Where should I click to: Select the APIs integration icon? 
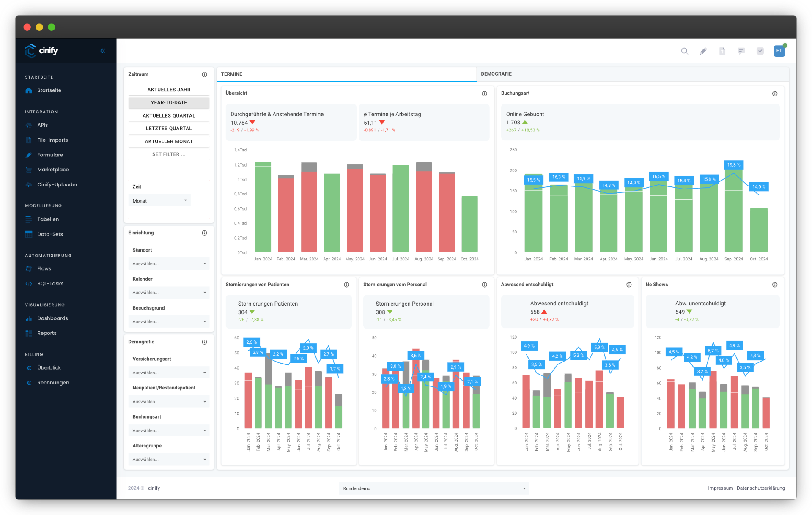pos(29,125)
